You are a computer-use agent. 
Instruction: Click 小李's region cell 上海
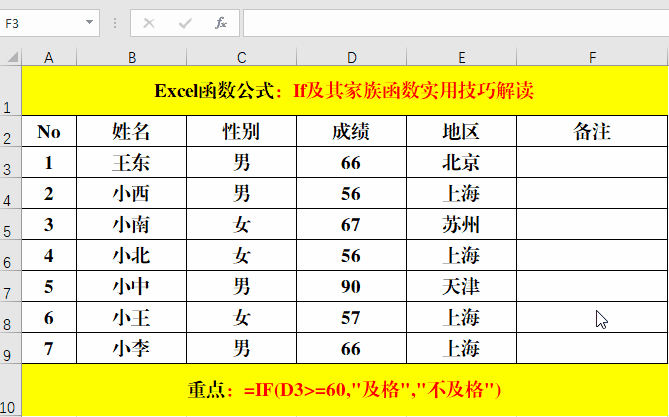coord(462,348)
